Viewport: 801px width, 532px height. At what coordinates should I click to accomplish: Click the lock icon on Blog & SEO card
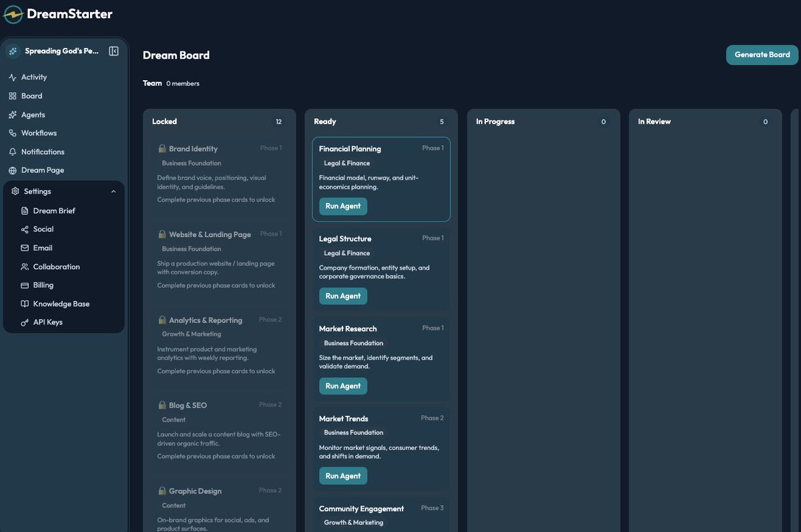tap(162, 405)
